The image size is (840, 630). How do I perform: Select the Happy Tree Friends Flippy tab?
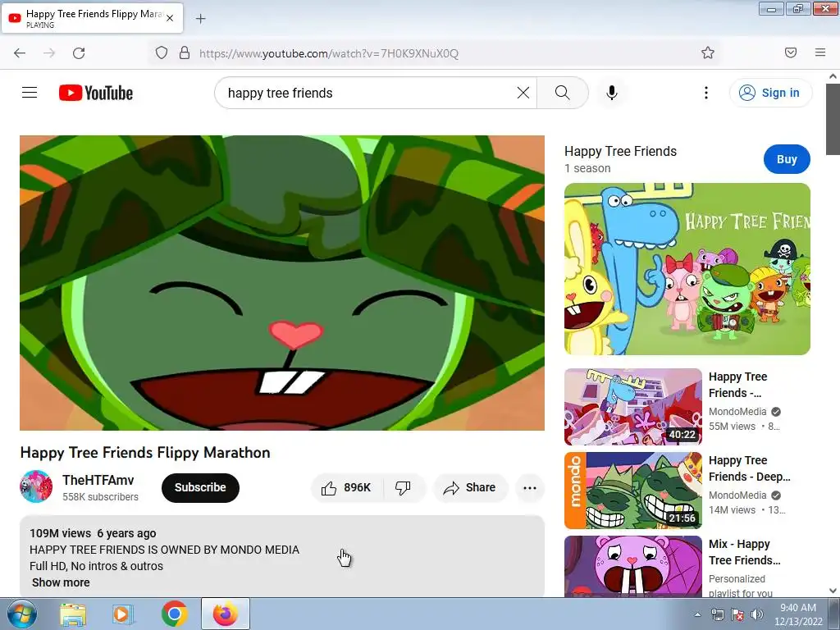[92, 18]
